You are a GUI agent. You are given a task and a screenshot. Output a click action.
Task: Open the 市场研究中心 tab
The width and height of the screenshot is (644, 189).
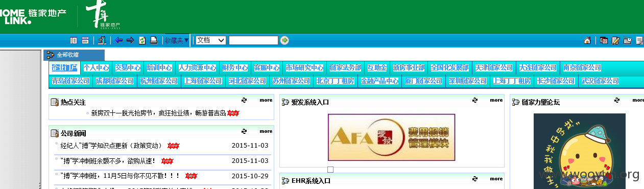pos(304,67)
